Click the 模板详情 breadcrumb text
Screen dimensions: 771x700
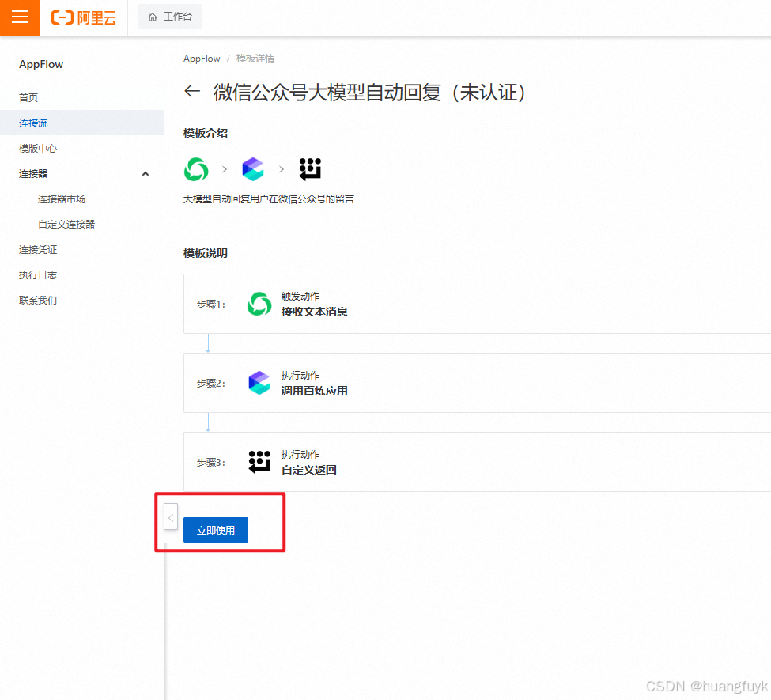coord(255,59)
